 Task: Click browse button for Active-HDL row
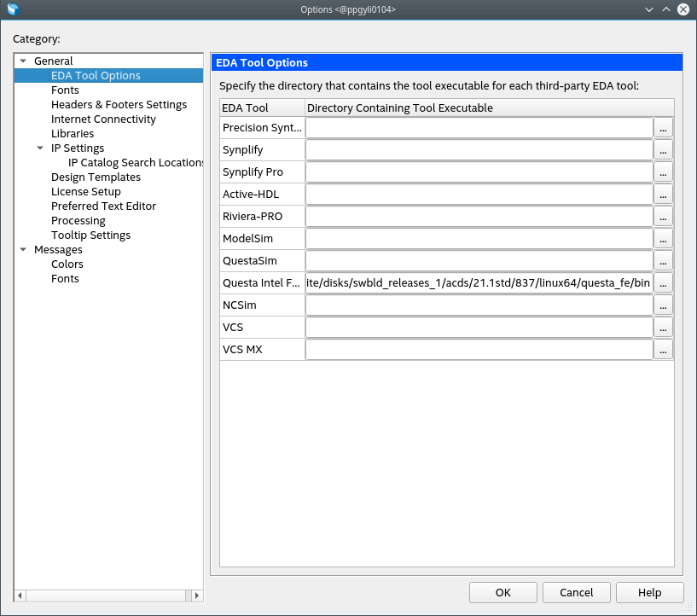click(x=663, y=194)
